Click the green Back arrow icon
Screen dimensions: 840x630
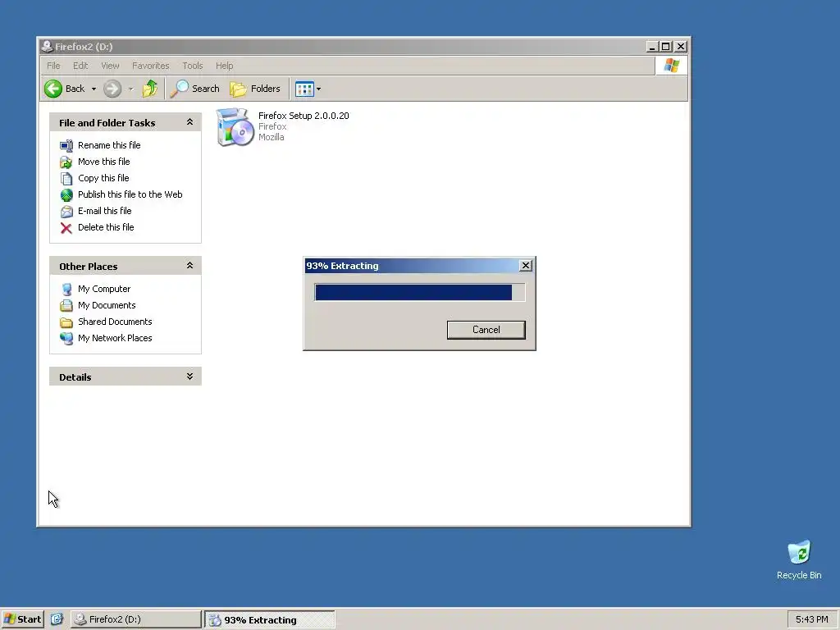(53, 89)
